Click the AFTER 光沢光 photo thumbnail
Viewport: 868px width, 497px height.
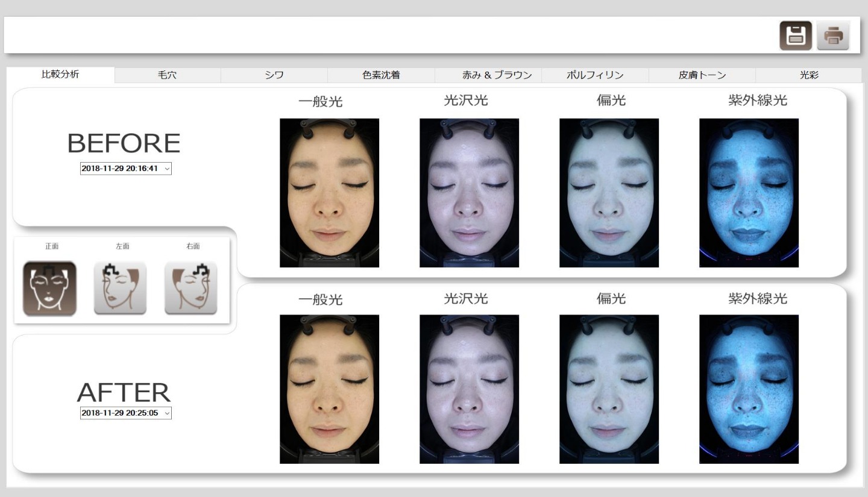[469, 389]
